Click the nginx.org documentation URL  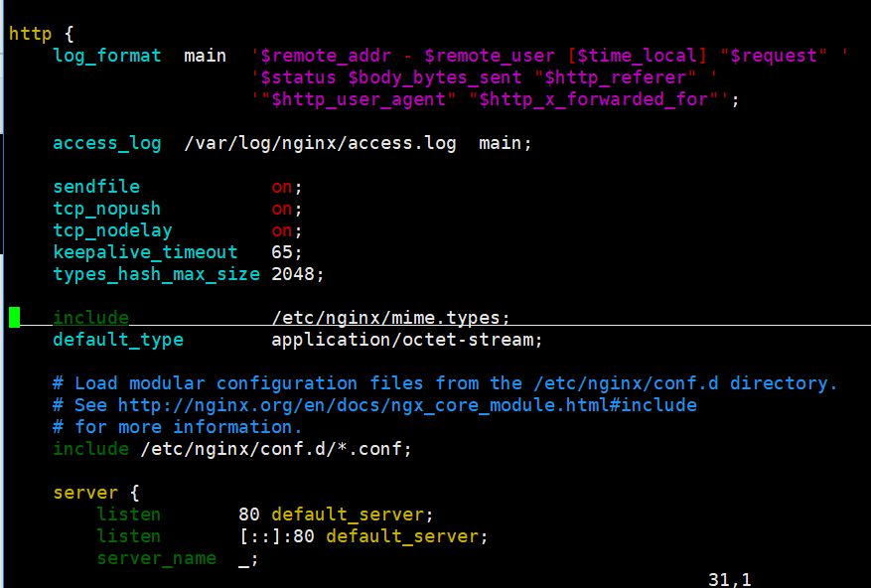coord(407,405)
